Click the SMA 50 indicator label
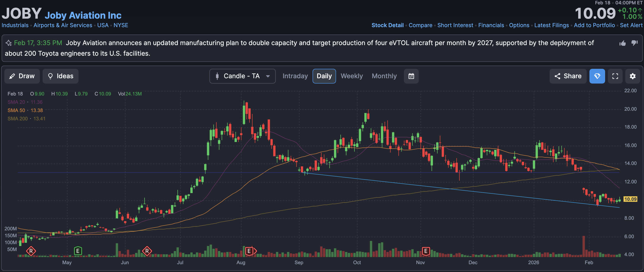The width and height of the screenshot is (644, 272). pos(16,110)
